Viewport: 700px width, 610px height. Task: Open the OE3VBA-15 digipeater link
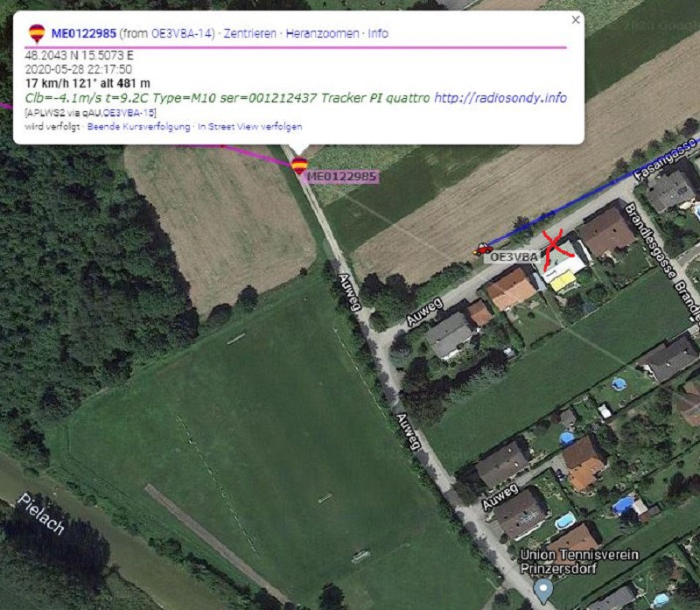tap(129, 113)
